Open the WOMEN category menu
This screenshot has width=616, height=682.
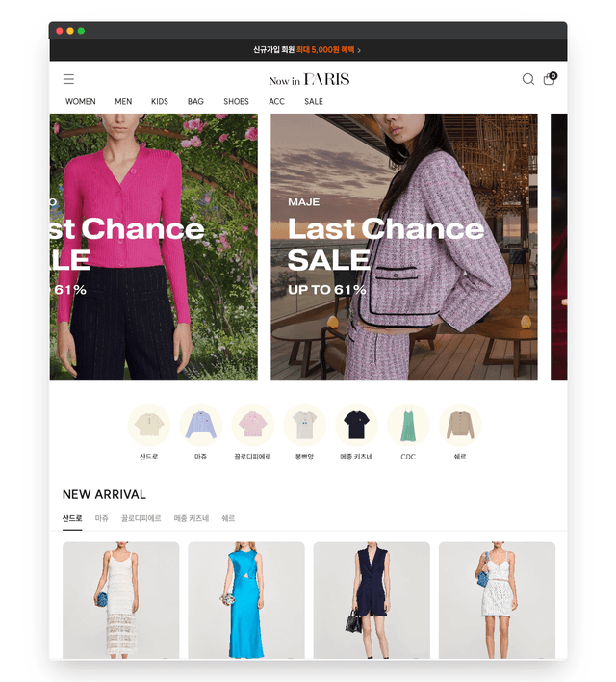tap(81, 101)
